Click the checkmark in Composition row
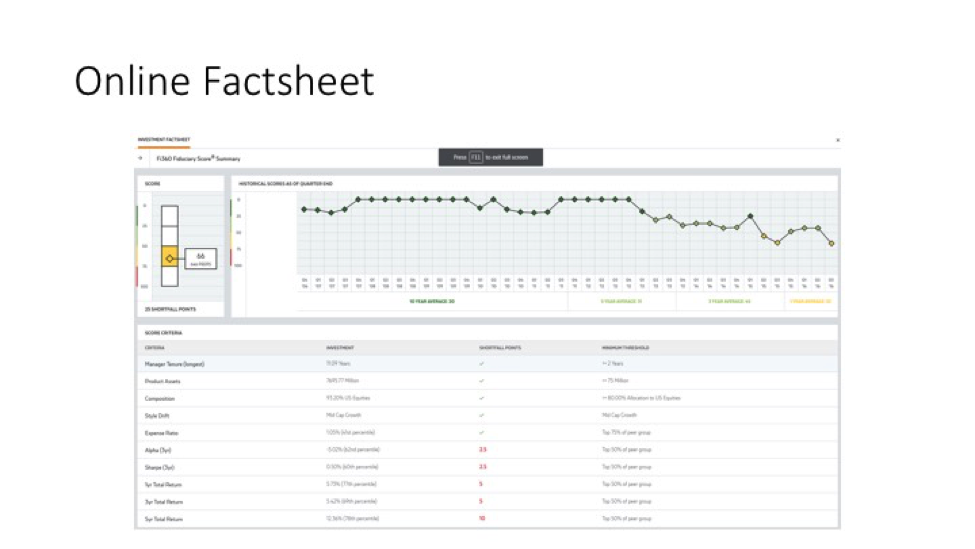The width and height of the screenshot is (975, 549). 481,398
